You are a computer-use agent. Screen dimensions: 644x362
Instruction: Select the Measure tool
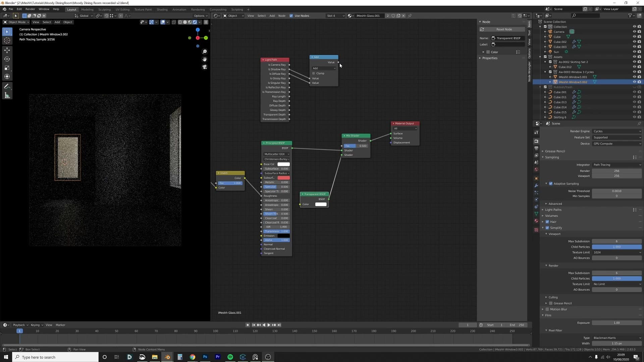(7, 96)
